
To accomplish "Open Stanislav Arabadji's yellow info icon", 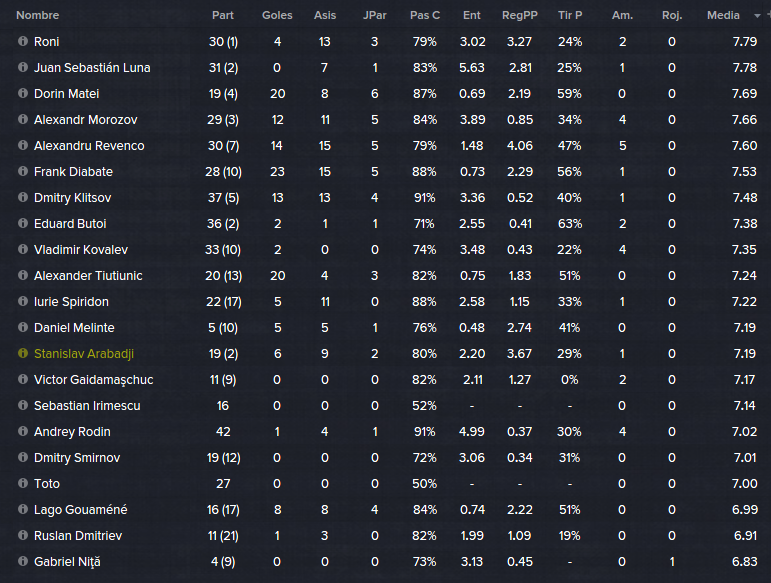I will [23, 353].
